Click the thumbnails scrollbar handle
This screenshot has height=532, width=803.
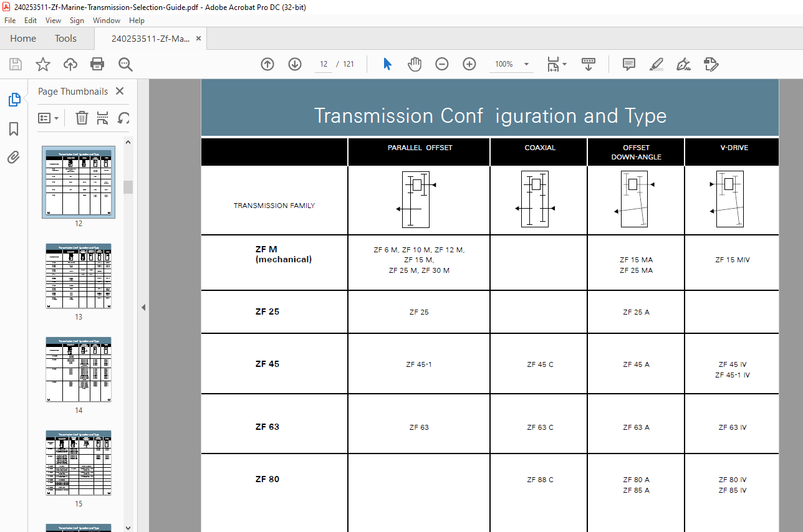click(x=128, y=187)
